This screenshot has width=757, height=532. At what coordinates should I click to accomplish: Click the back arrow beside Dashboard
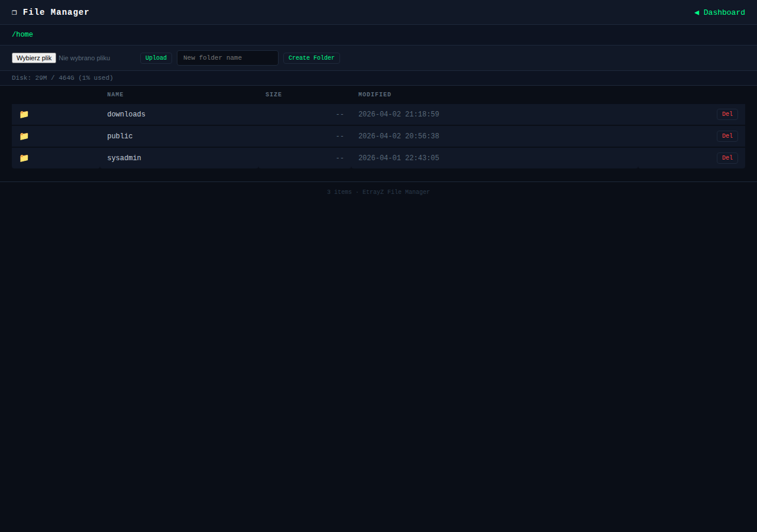tap(697, 12)
